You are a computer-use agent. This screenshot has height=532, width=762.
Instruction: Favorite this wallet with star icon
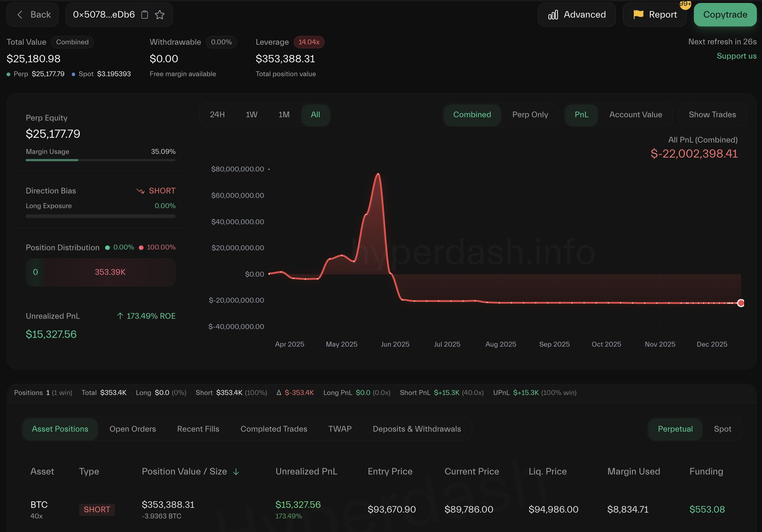pos(160,15)
